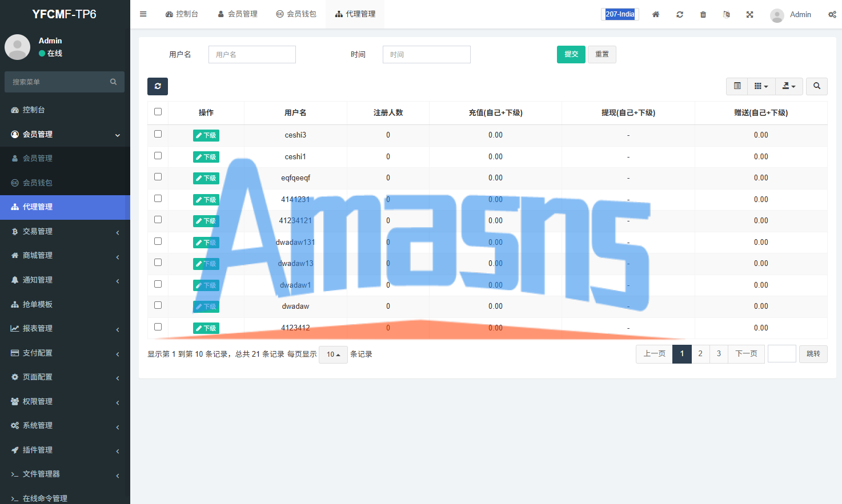This screenshot has width=842, height=504.
Task: Click the 重置 reset button
Action: [602, 54]
